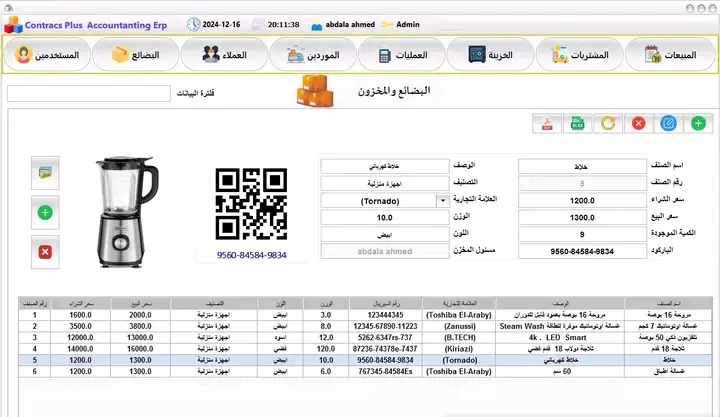Open the البضائع (Goods) tab

coord(135,55)
